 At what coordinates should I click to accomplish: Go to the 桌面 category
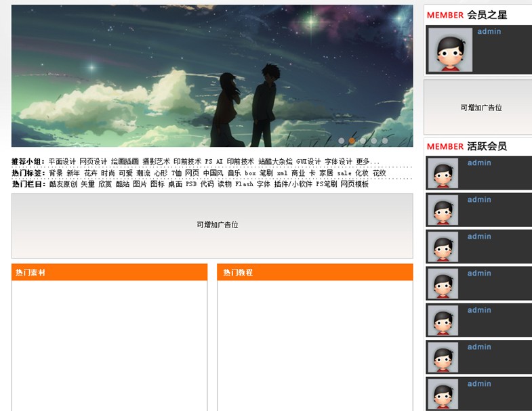175,184
